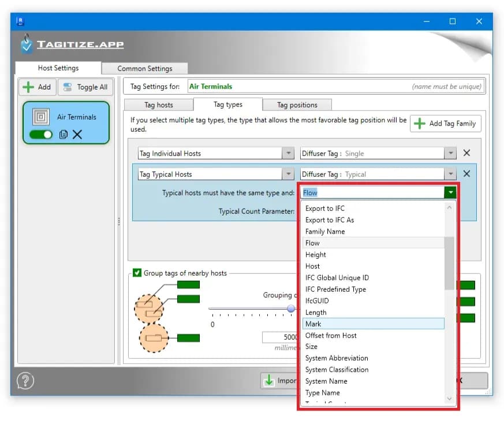Screen dimensions: 504x423
Task: Duplicate the Air Terminals host setting
Action: (x=64, y=135)
